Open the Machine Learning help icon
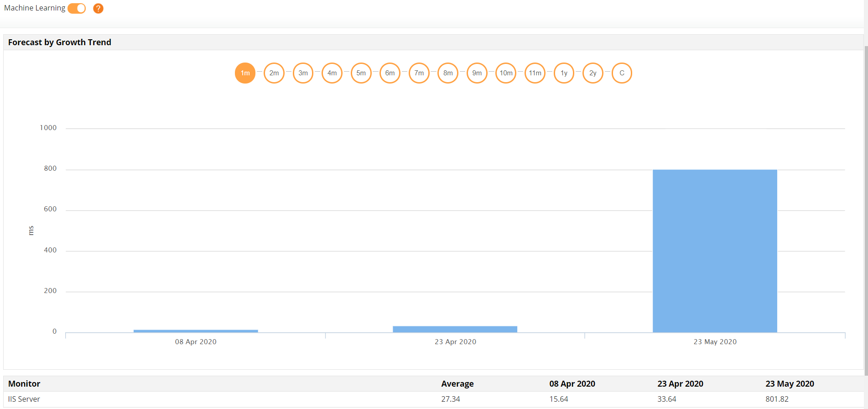This screenshot has height=409, width=868. coord(98,8)
